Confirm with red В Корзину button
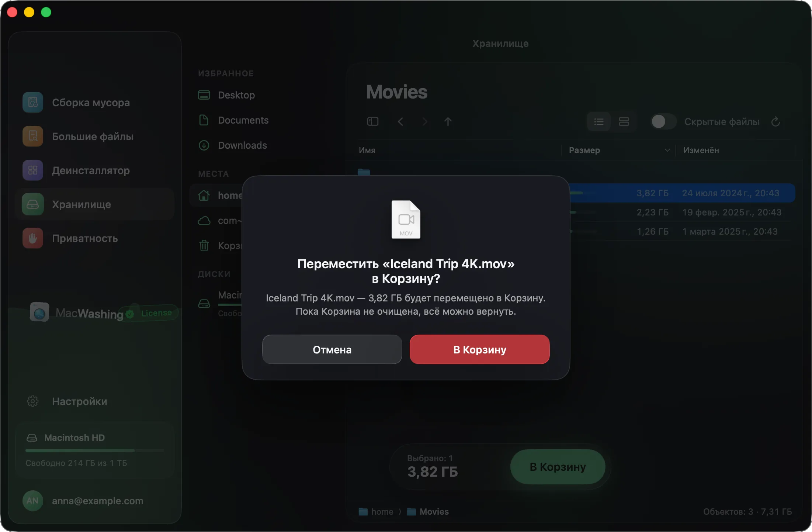 point(479,349)
